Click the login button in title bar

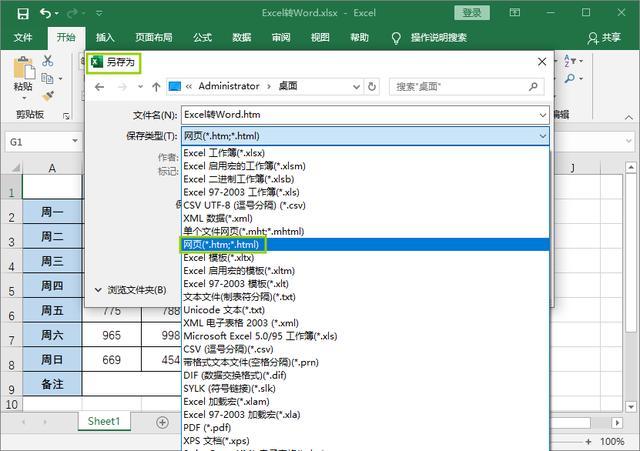tap(472, 13)
